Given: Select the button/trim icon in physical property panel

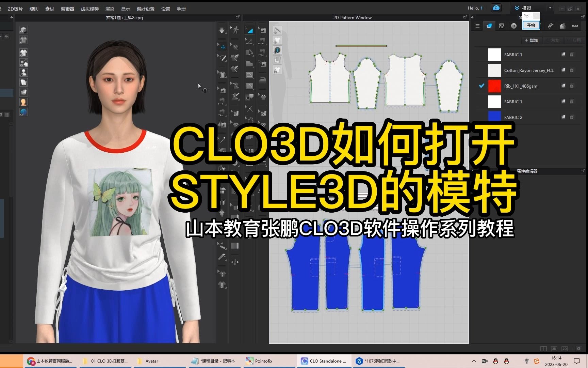Looking at the screenshot, I should [x=513, y=26].
